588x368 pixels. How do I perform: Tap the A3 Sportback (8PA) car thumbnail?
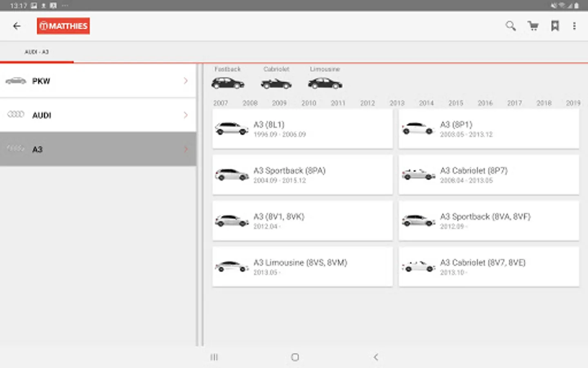pos(232,175)
